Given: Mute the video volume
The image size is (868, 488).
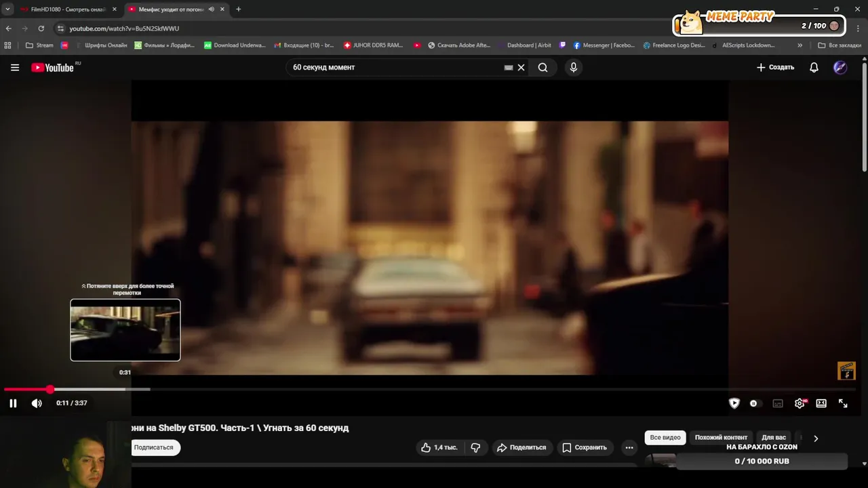Looking at the screenshot, I should point(37,403).
